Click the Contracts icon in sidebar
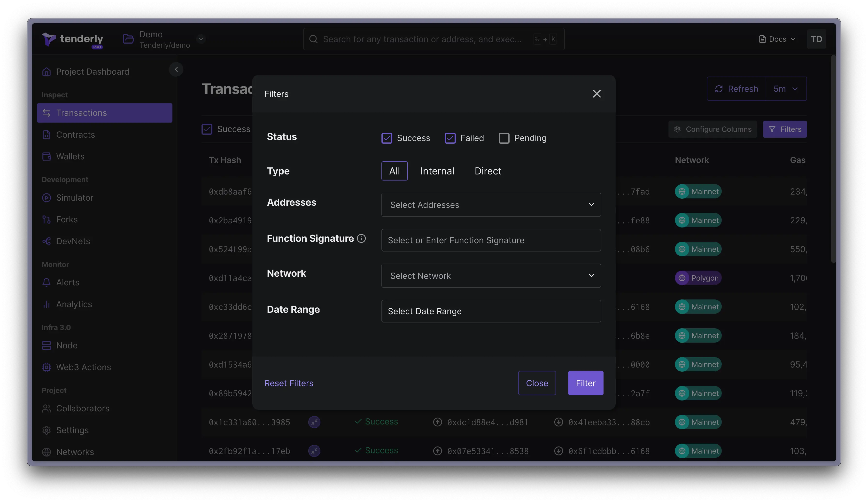This screenshot has width=868, height=502. (46, 135)
